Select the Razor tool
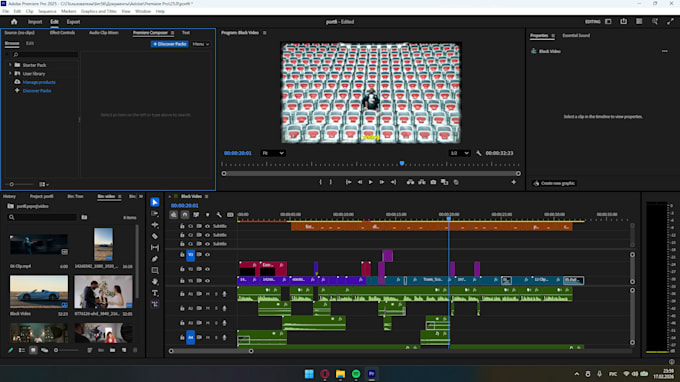This screenshot has height=382, width=680. click(155, 236)
